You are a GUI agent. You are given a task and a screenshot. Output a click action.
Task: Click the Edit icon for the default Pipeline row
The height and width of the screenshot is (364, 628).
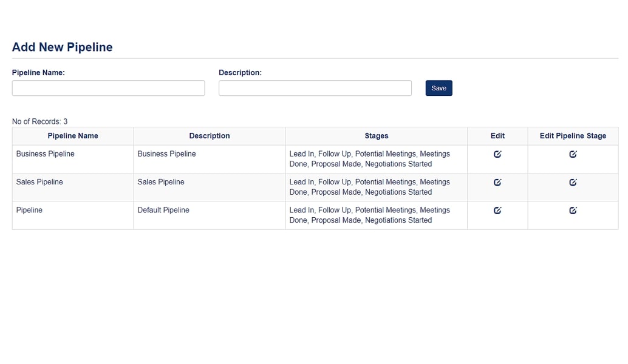497,210
